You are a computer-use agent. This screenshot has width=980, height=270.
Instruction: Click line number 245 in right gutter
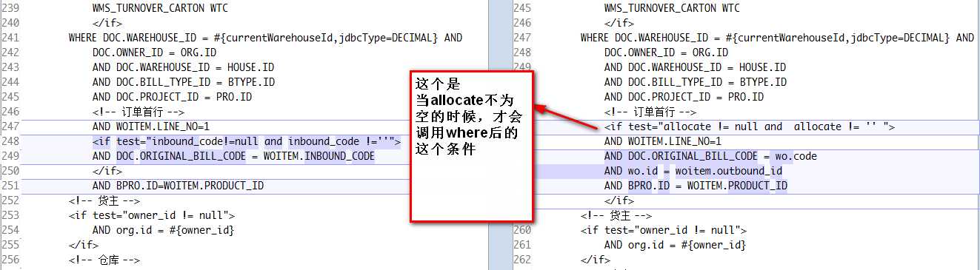(522, 8)
